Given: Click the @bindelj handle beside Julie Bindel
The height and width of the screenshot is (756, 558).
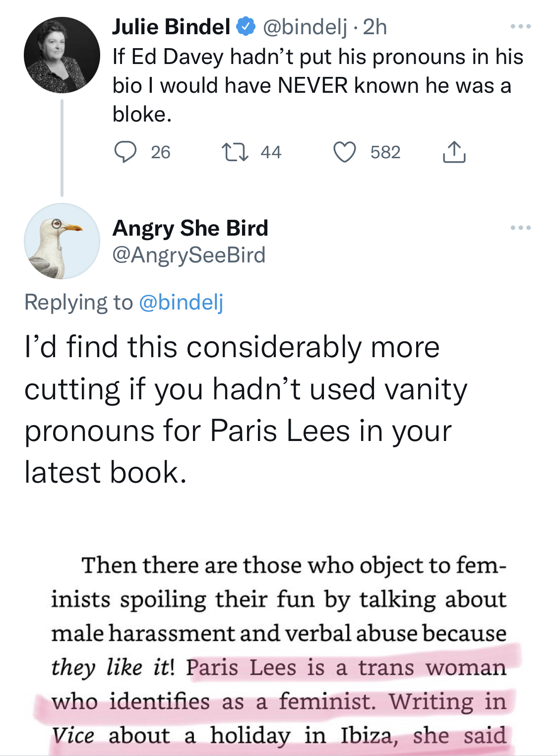Looking at the screenshot, I should coord(304,27).
